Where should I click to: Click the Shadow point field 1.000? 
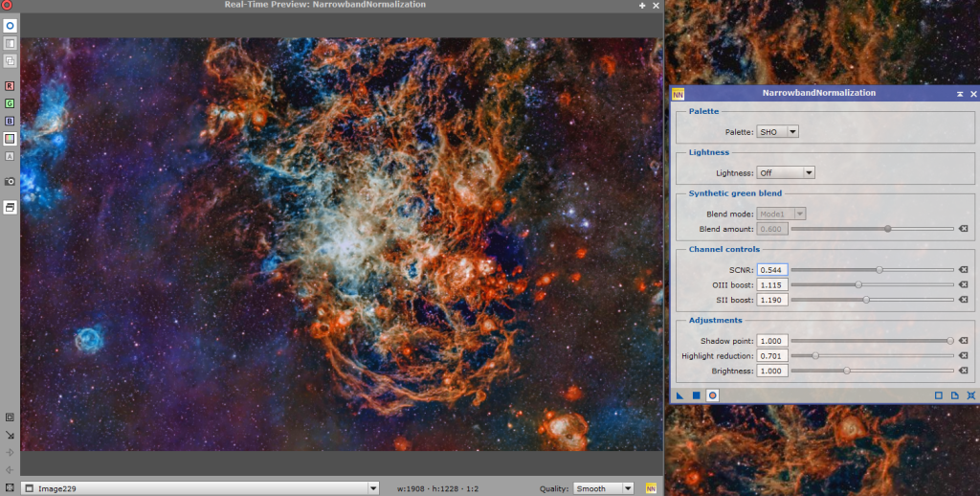click(x=772, y=341)
